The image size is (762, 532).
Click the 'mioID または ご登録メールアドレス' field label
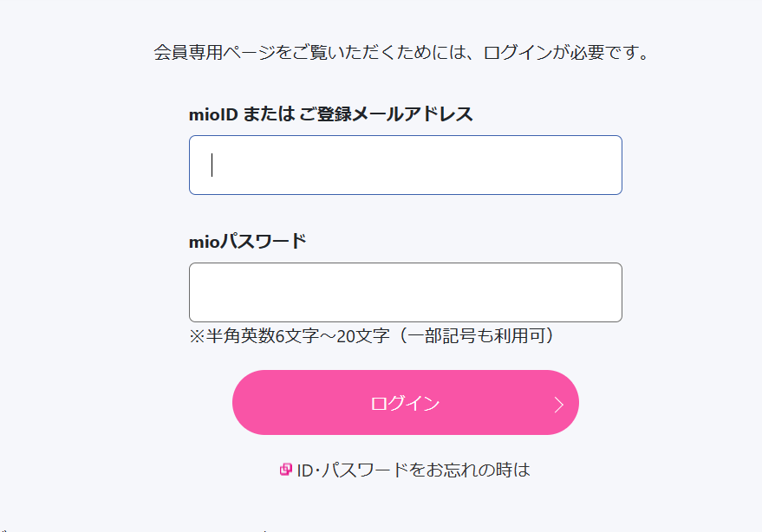(331, 114)
